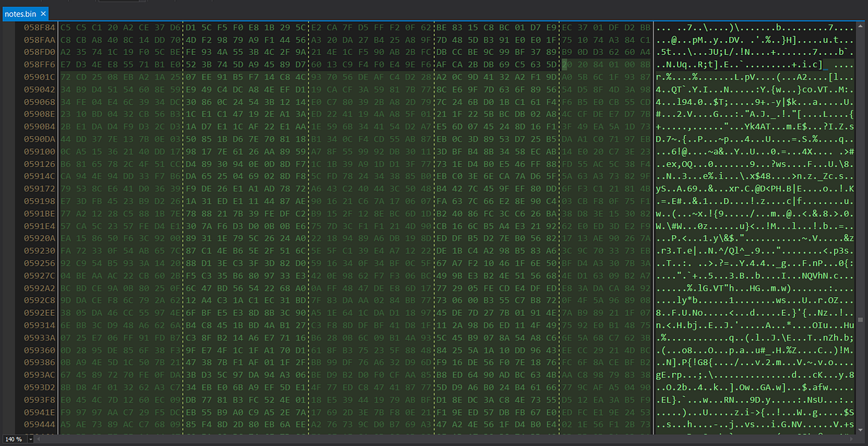868x446 pixels.
Task: Switch to the notes.bin tab
Action: pos(20,13)
